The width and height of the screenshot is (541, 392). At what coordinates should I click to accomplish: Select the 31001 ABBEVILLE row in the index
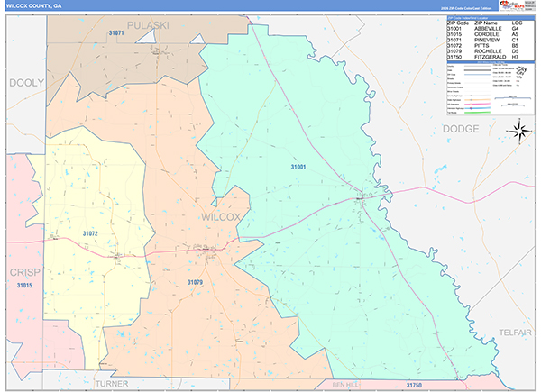coord(490,29)
